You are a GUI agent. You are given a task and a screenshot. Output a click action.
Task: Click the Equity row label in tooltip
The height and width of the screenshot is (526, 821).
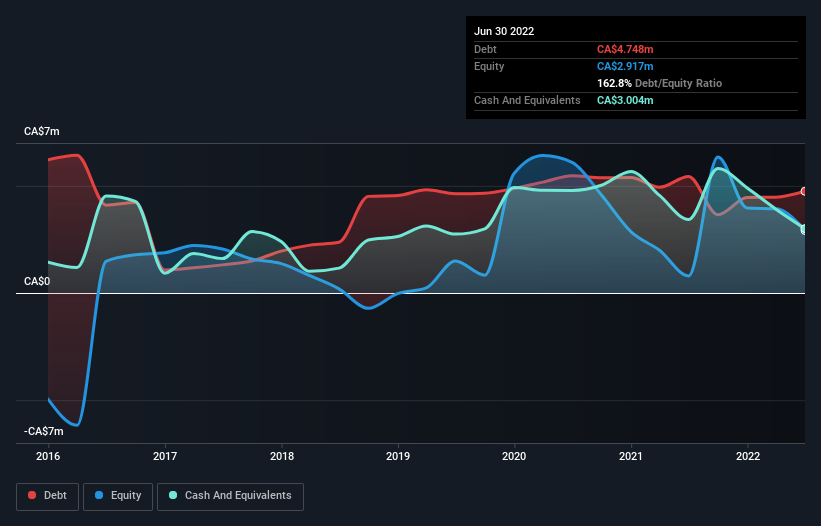[x=489, y=66]
